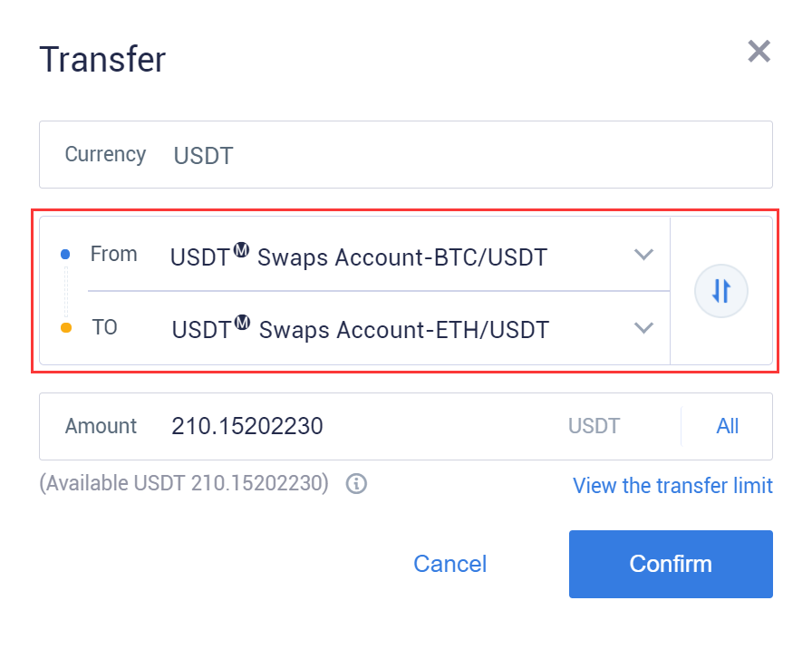
Task: Open the View the transfer limit link
Action: click(x=672, y=486)
